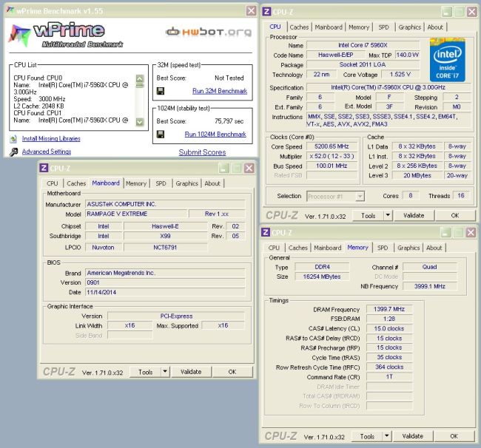Viewport: 481px width, 448px height.
Task: Click the Advanced Settings wrench icon
Action: click(13, 152)
